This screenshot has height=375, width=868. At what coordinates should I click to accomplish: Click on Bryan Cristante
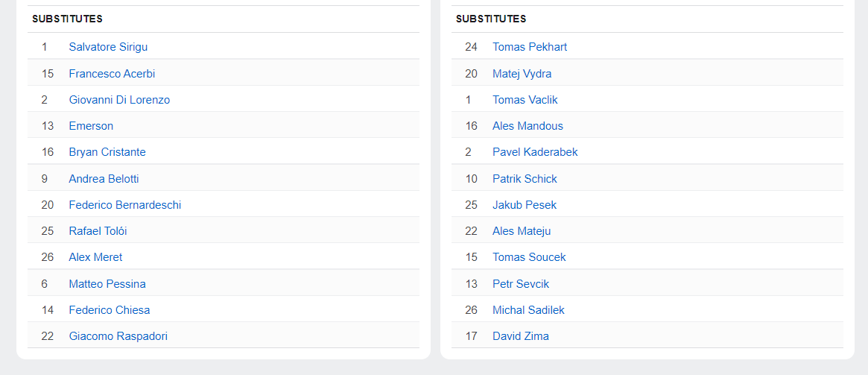pyautogui.click(x=107, y=152)
